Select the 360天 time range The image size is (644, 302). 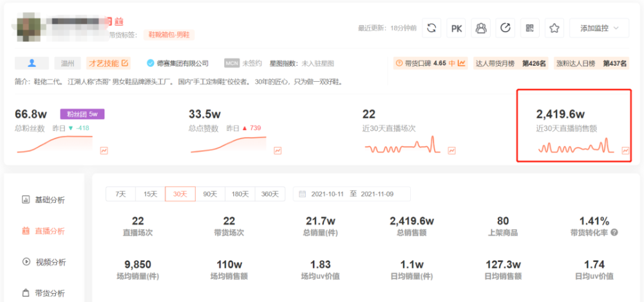270,194
